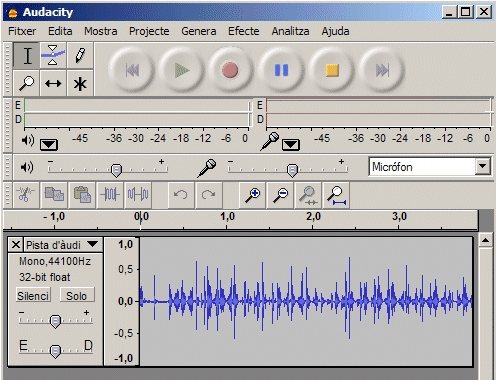
Task: Click the Fit selection in window icon
Action: [x=308, y=195]
